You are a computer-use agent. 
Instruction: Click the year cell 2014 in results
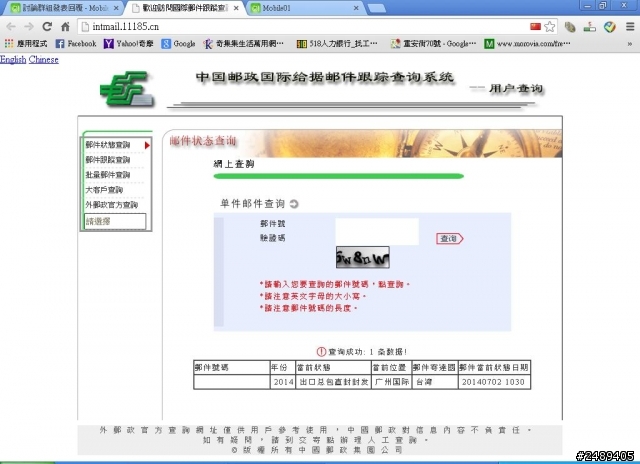click(283, 382)
